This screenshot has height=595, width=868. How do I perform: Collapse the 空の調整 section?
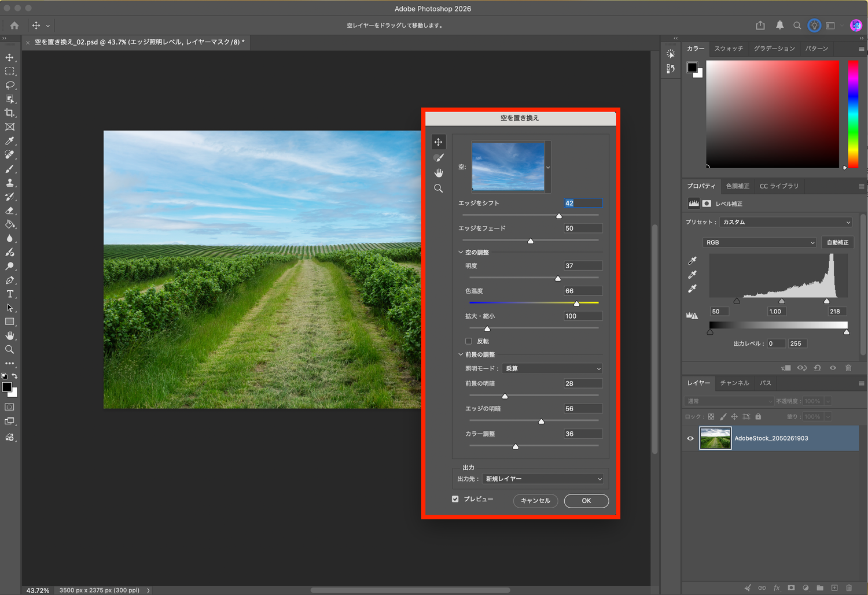pyautogui.click(x=461, y=252)
